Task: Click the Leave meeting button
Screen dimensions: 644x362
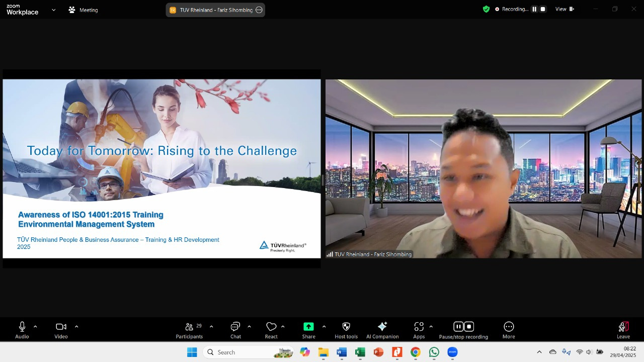Action: [623, 330]
